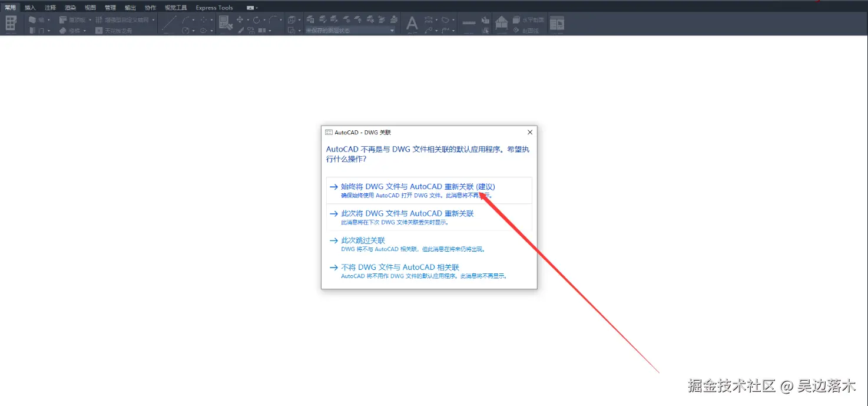Image resolution: width=868 pixels, height=406 pixels.
Task: Choose 不将 DWG 文件与 AutoCAD 相关联
Action: pyautogui.click(x=429, y=271)
